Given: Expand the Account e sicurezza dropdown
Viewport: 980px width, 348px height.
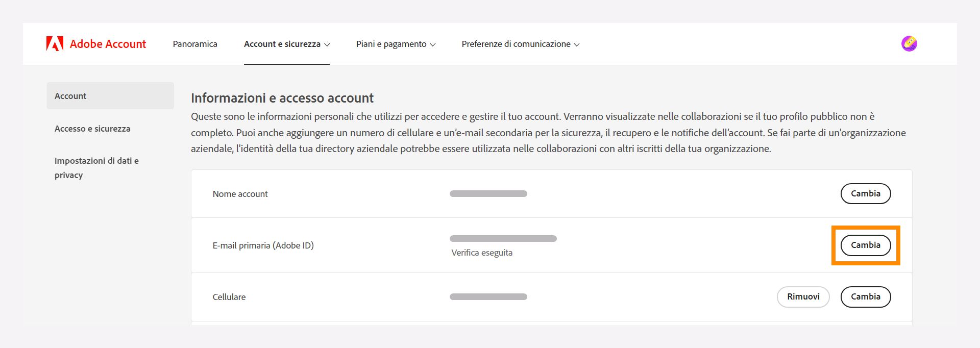Looking at the screenshot, I should coord(286,44).
